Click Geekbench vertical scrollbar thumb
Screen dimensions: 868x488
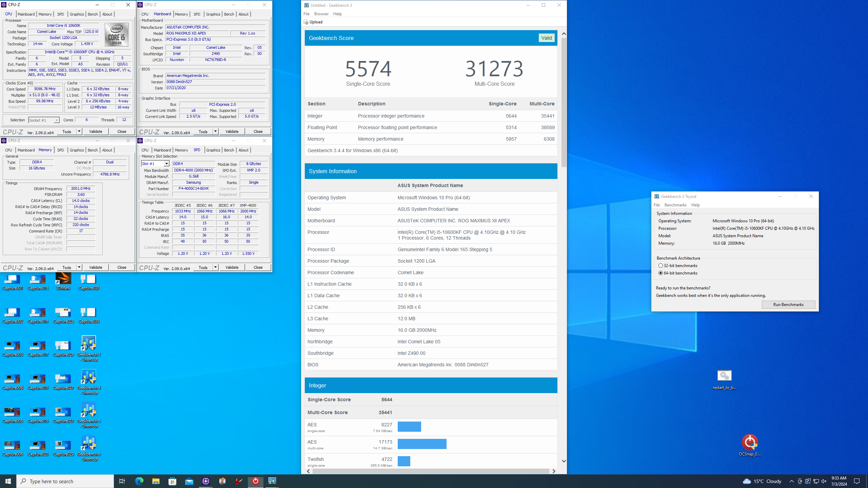pos(564,102)
